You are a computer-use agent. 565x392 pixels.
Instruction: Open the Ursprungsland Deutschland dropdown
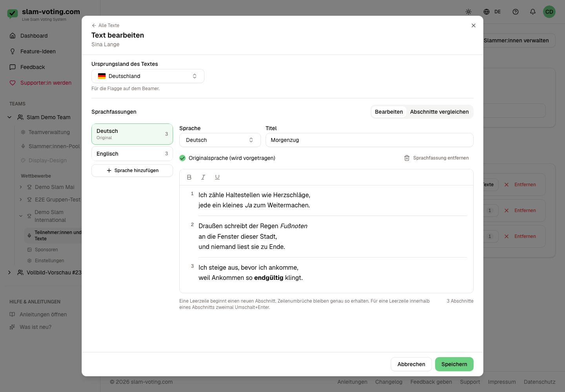coord(148,76)
